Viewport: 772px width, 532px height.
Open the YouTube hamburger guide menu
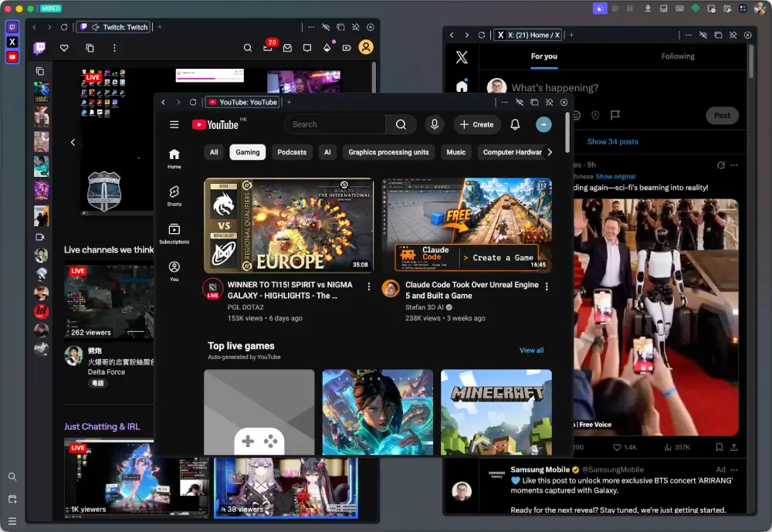pos(174,124)
